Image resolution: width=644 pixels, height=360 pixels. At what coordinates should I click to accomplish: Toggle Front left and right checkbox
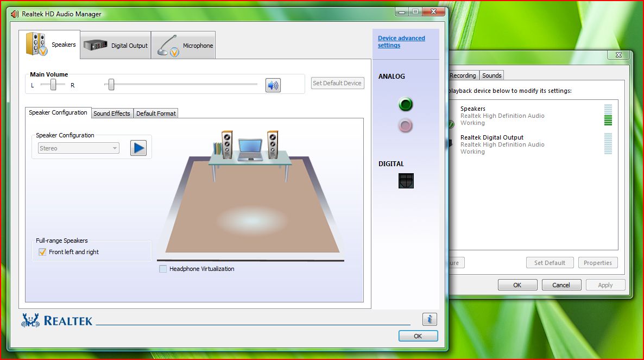[x=42, y=252]
